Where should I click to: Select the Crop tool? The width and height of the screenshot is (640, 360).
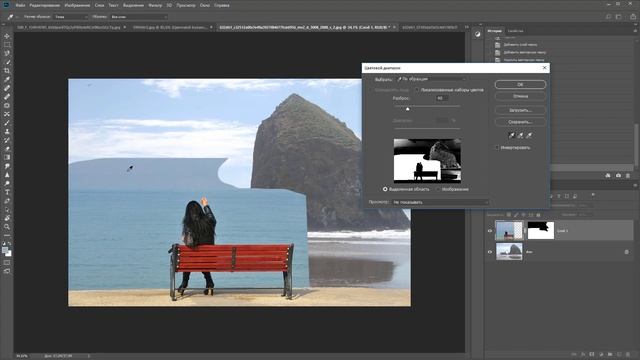7,71
